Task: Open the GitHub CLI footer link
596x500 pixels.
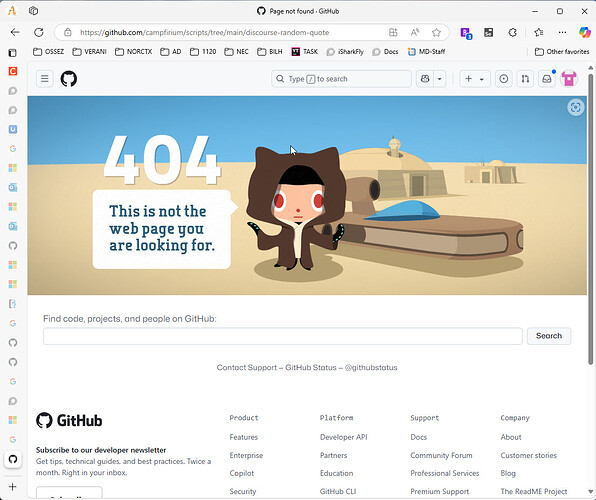Action: coord(338,492)
